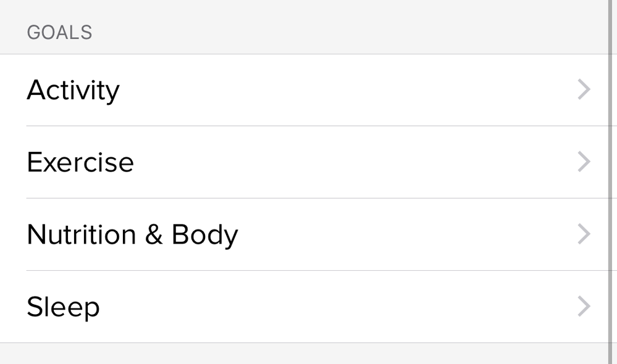
Task: Click the GOALS section header
Action: point(59,33)
